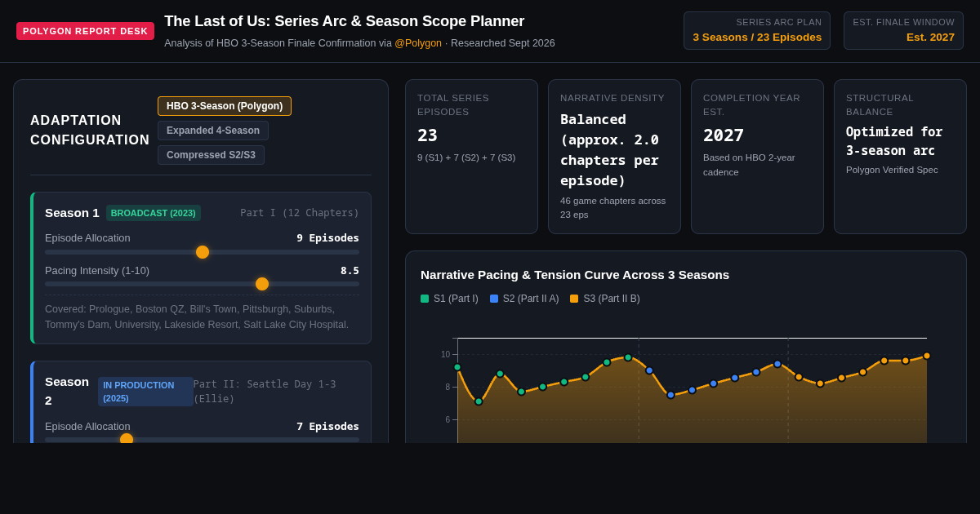Click the page title 'The Last of Us' heading
This screenshot has height=514, width=980.
tap(345, 21)
